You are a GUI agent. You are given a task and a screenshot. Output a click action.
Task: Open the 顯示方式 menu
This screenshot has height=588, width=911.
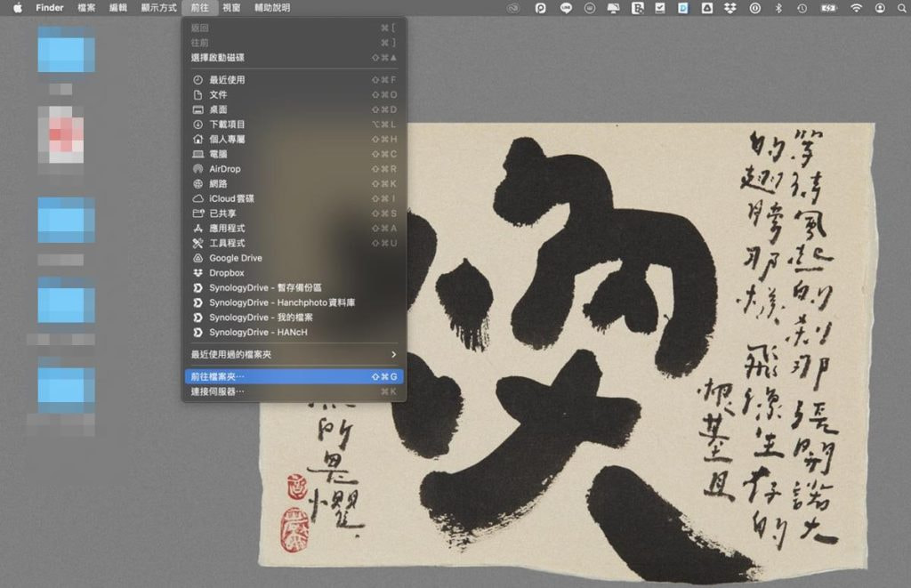tap(158, 7)
